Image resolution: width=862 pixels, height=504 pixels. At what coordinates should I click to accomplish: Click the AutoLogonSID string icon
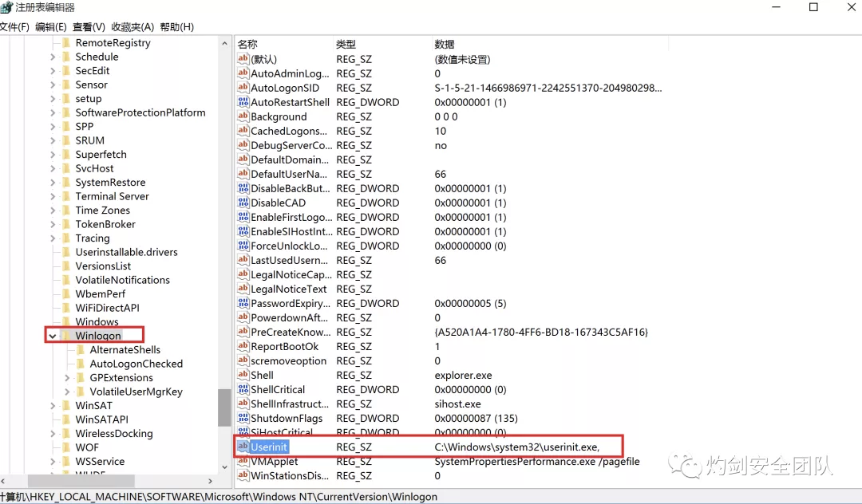click(x=243, y=87)
